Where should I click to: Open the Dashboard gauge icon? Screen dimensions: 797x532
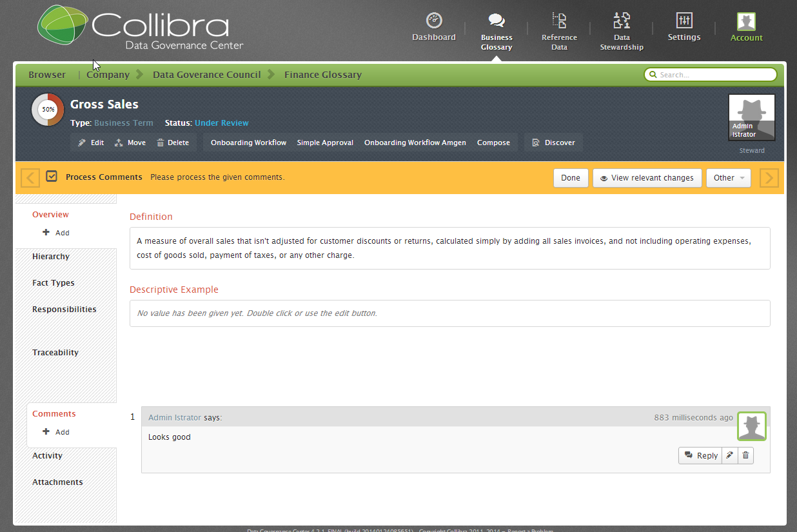pos(434,20)
